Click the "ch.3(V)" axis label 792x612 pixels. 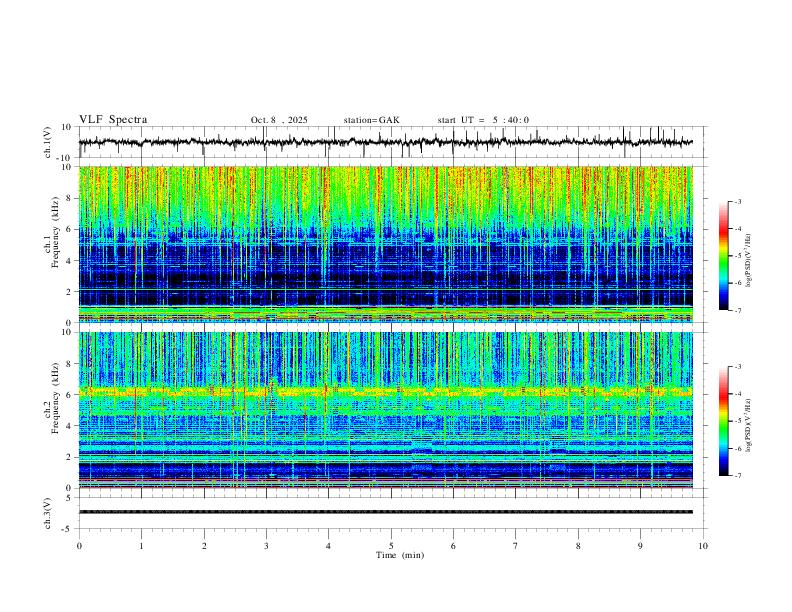(x=48, y=513)
